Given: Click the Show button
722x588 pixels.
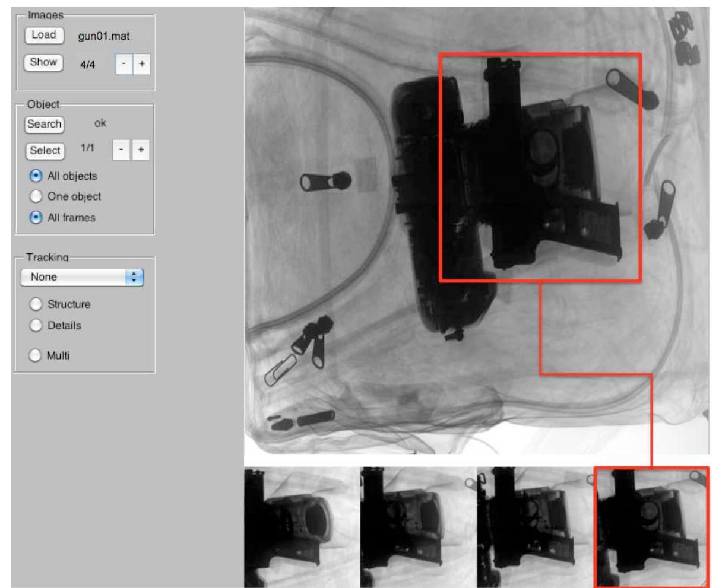Looking at the screenshot, I should [44, 62].
